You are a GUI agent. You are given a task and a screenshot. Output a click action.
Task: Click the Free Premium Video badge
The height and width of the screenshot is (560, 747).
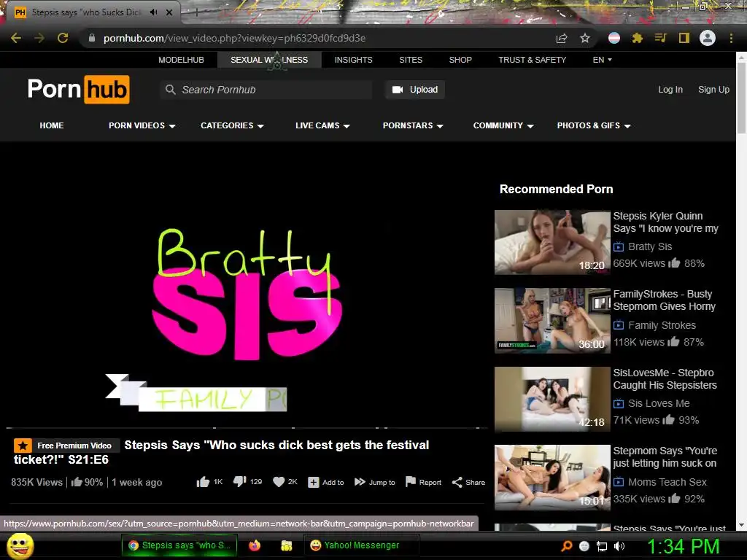pos(66,446)
